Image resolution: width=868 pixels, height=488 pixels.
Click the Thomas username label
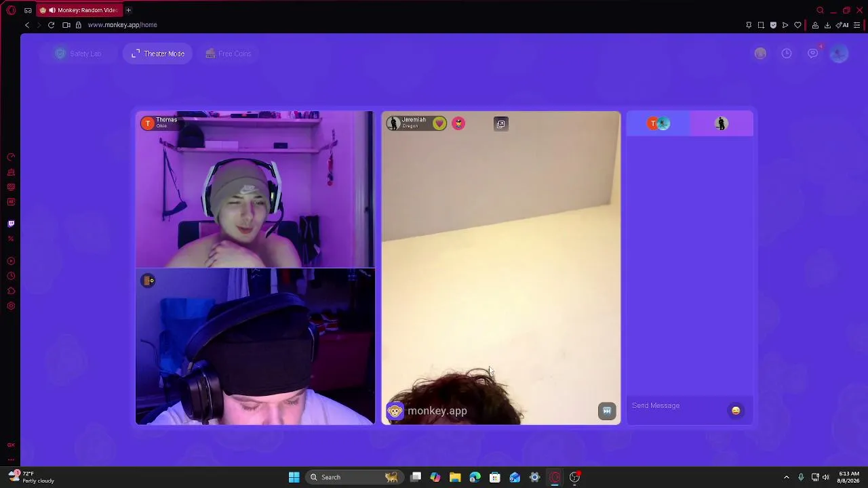click(167, 120)
